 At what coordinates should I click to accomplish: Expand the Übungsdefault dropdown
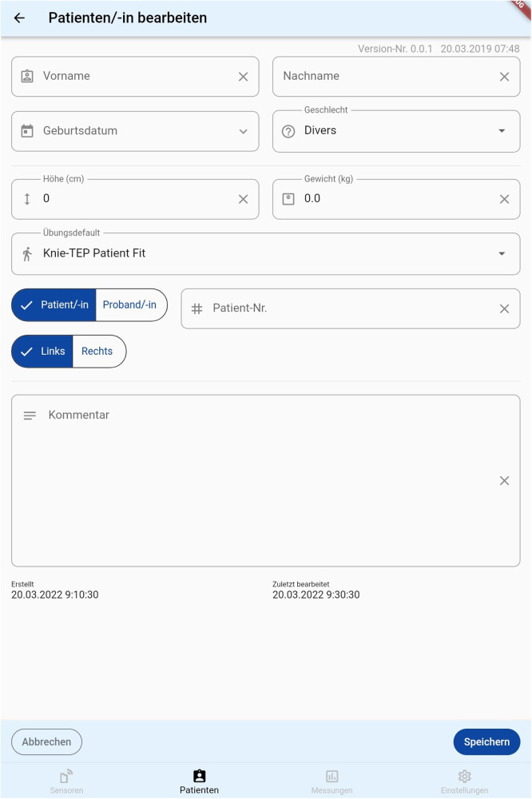pyautogui.click(x=265, y=254)
